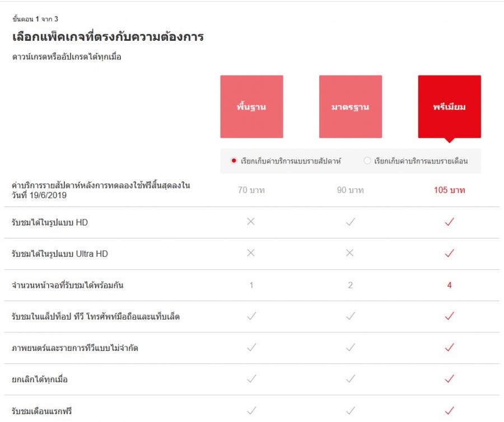The image size is (504, 422).
Task: Click Premium plan unlimited movies checkmark
Action: pos(449,348)
